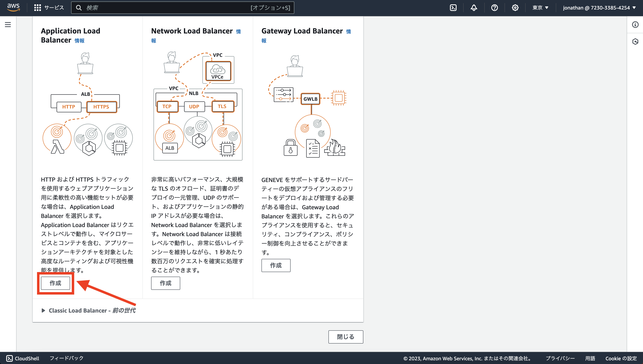This screenshot has height=364, width=643.
Task: Click 作成 under Network Load Balancer
Action: (165, 283)
